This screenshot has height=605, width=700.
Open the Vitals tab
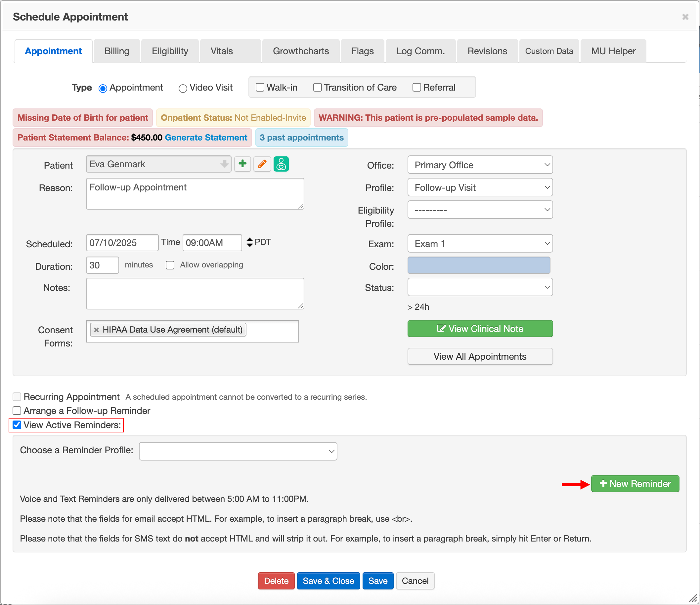click(222, 51)
